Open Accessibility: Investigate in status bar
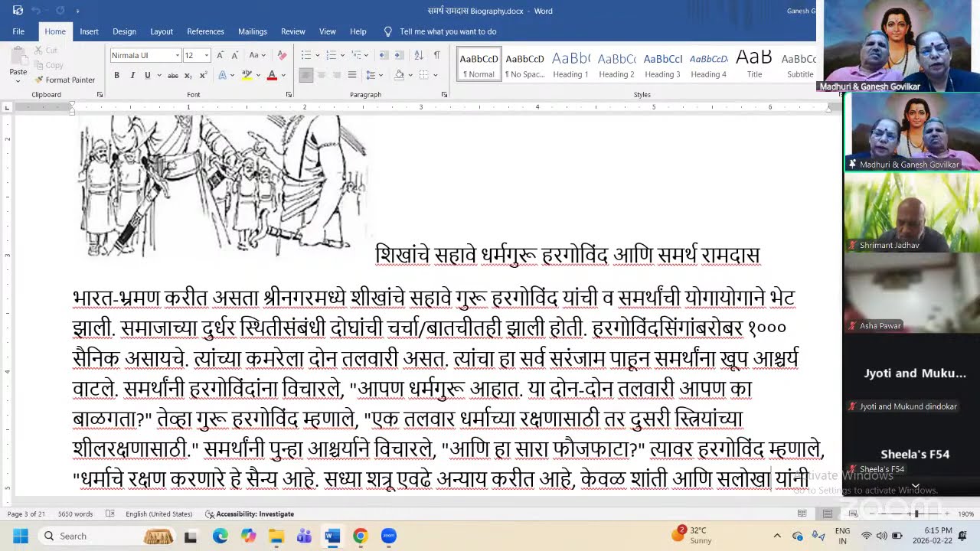Screen dimensions: 980x551 250,514
